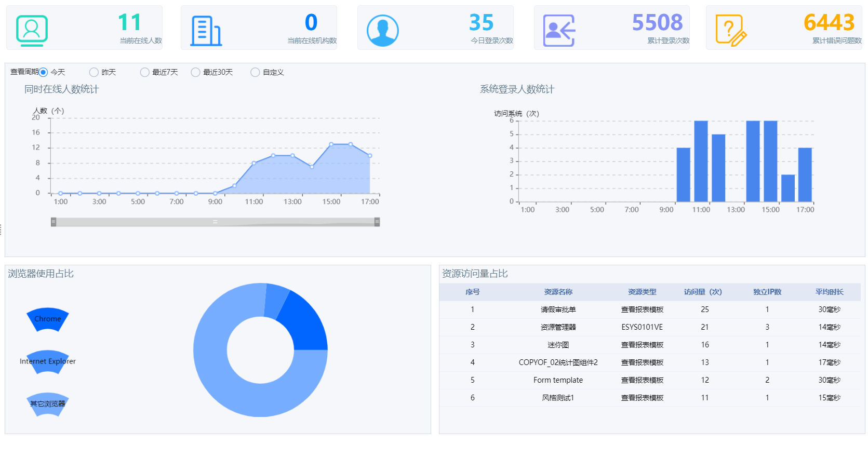Select the 今天 period radio button
868x459 pixels.
[44, 72]
